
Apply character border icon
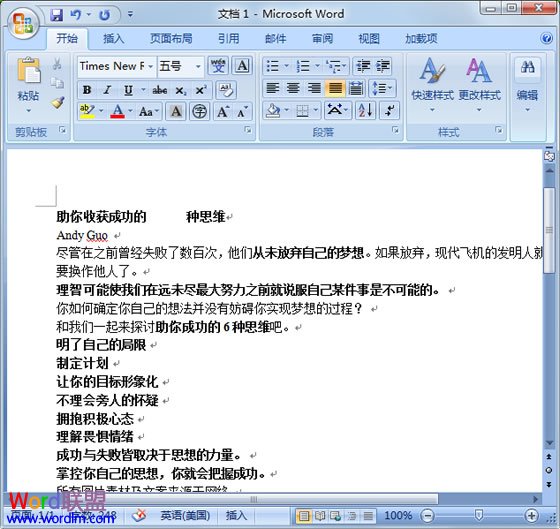point(242,66)
